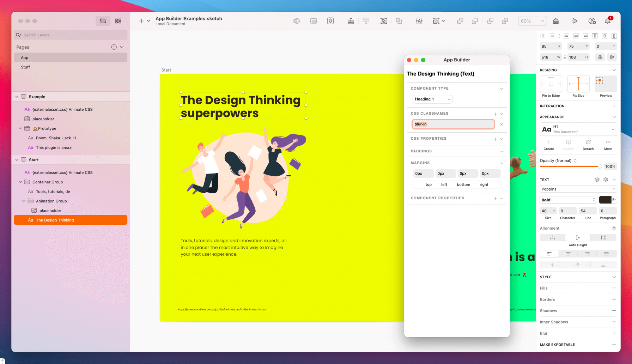Switch the layer list to grid view

(x=118, y=21)
